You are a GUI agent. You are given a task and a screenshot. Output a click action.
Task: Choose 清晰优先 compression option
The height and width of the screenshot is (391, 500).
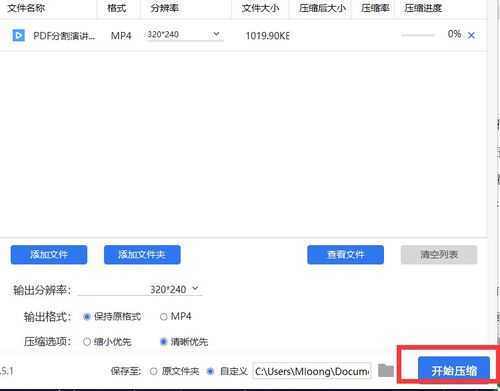click(163, 342)
